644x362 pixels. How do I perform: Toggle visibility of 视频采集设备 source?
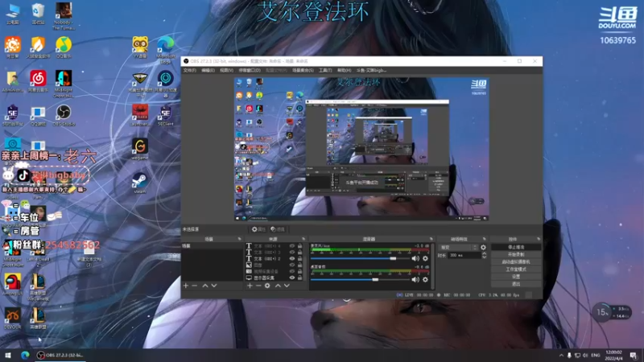point(292,271)
